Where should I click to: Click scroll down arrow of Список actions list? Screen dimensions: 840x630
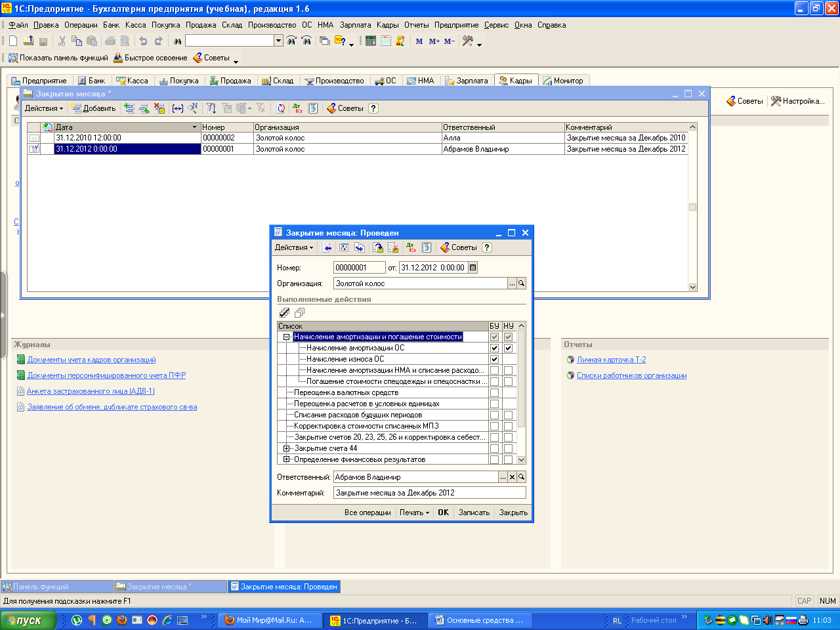[x=521, y=460]
